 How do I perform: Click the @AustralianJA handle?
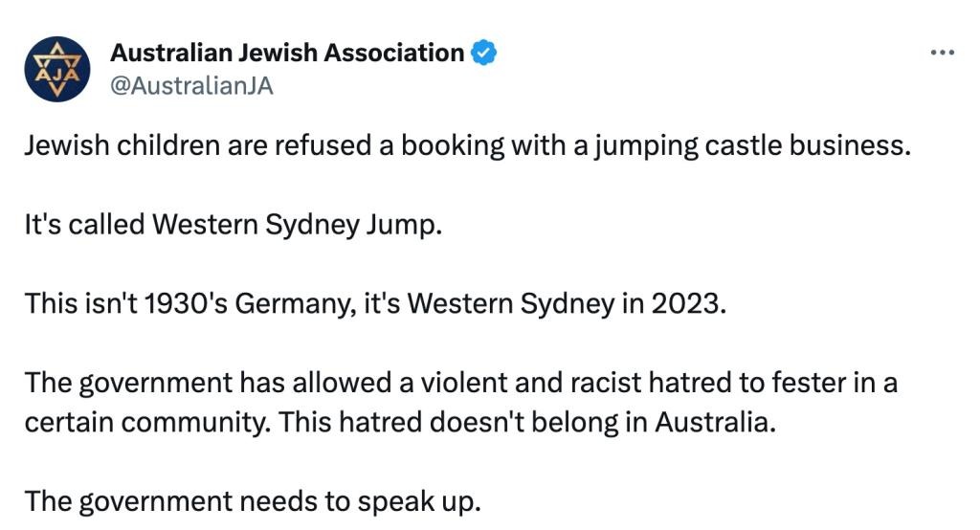192,85
